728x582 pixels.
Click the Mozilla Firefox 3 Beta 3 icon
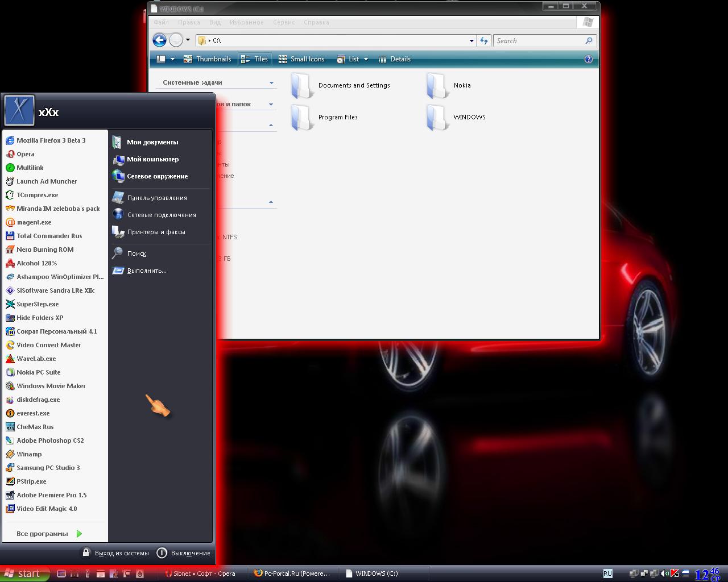tap(10, 140)
